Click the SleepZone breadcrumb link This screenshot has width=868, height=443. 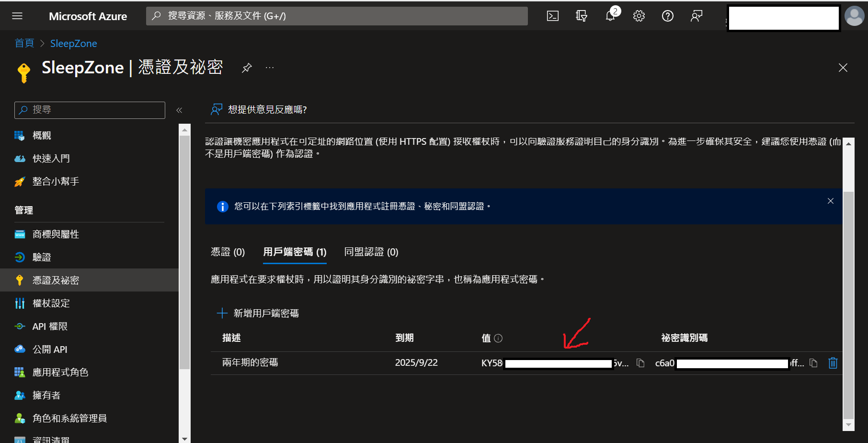(73, 44)
